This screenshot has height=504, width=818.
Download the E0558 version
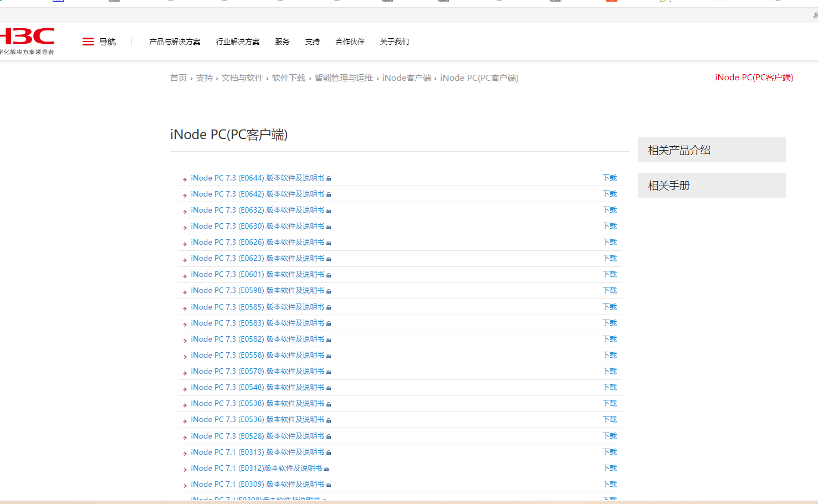click(x=610, y=355)
